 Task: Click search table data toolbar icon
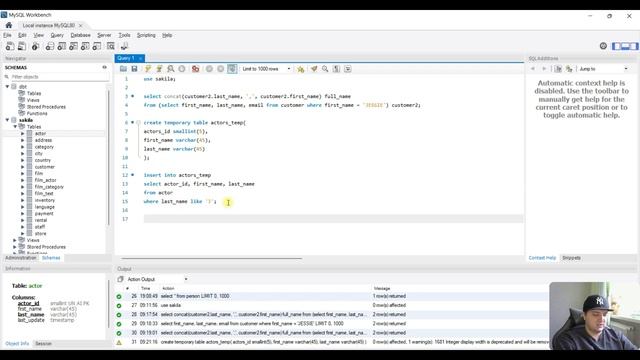[x=111, y=47]
